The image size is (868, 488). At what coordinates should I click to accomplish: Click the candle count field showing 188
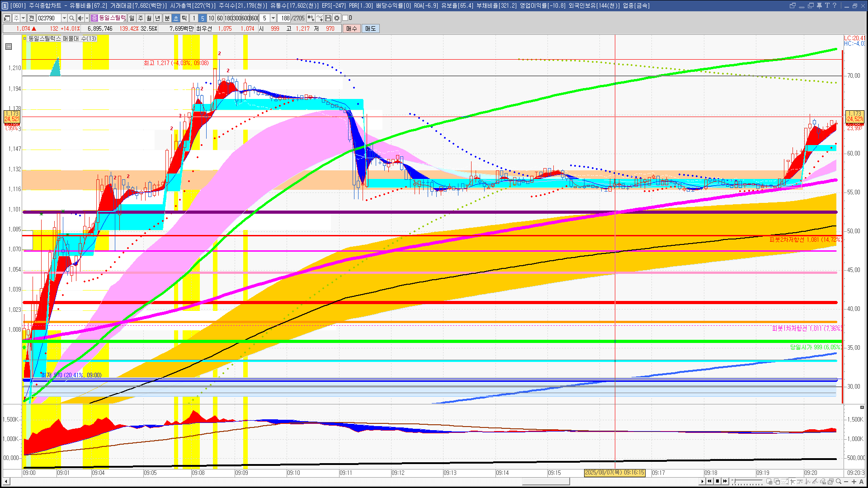pos(285,18)
